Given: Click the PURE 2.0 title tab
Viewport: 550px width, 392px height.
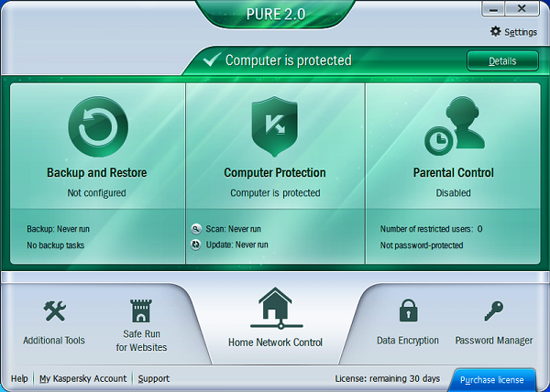Looking at the screenshot, I should pos(276,14).
